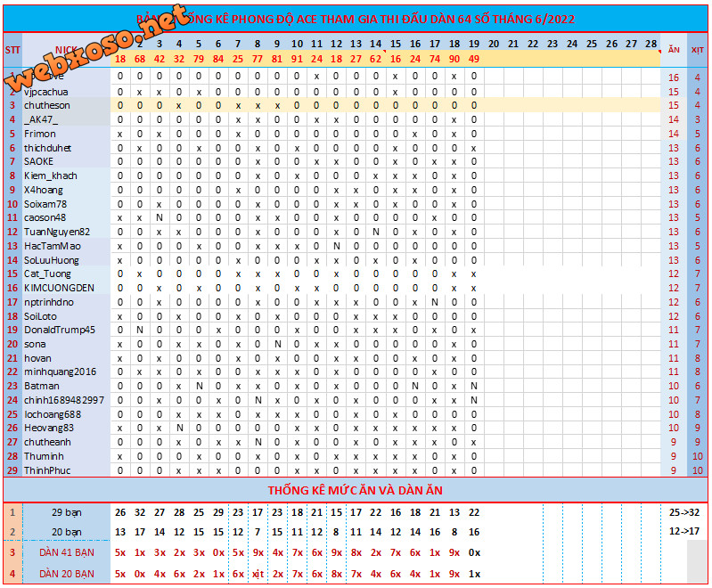Select the nick vjpcachua
Viewport: 712px width, 588px height.
point(45,92)
